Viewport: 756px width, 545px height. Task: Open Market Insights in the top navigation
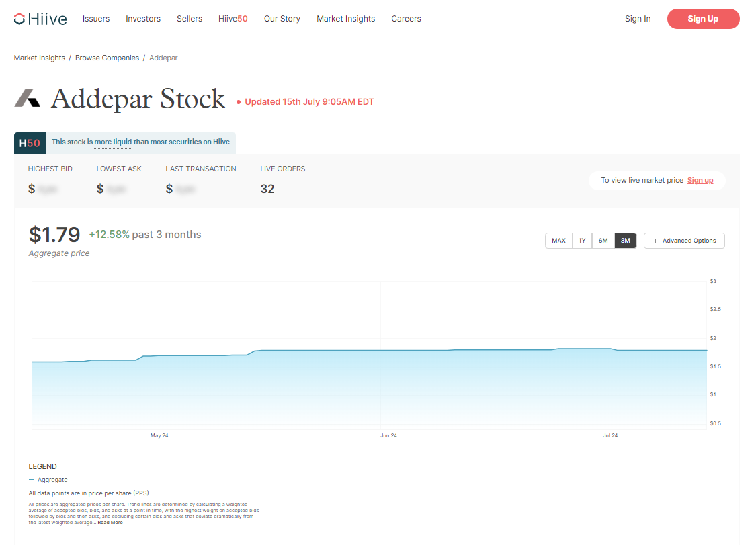pyautogui.click(x=345, y=19)
